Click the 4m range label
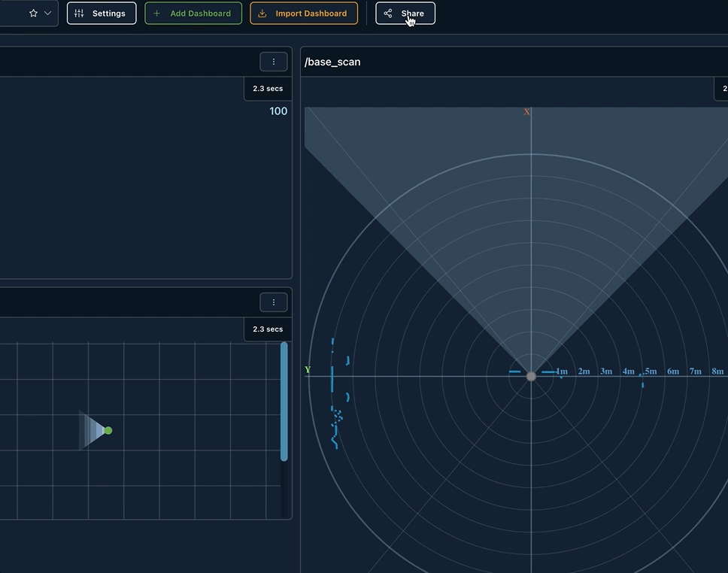 point(628,371)
